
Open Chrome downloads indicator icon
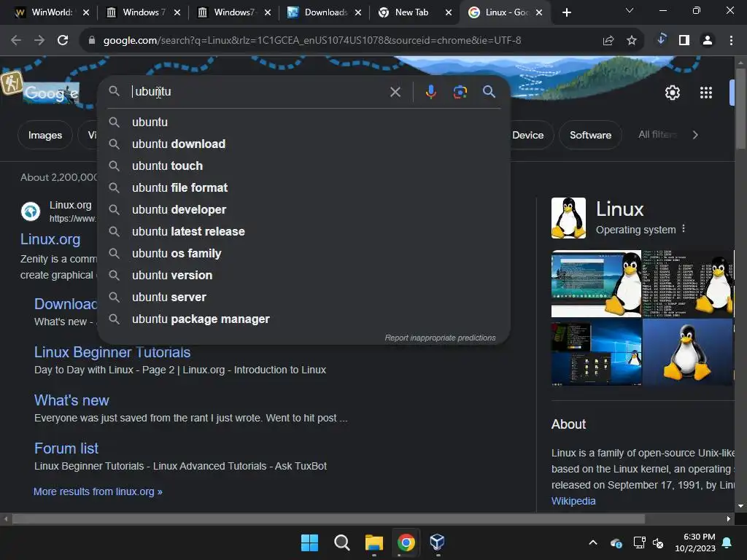coord(661,39)
